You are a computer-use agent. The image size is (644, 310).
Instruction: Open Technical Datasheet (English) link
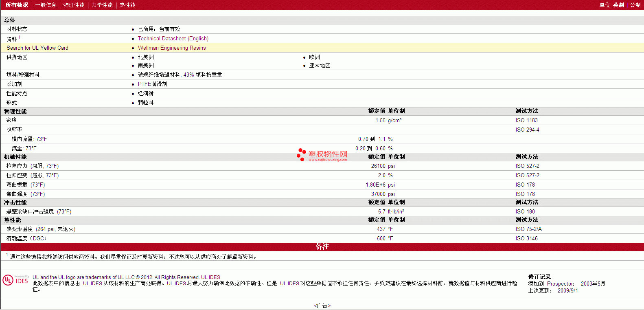pyautogui.click(x=173, y=38)
